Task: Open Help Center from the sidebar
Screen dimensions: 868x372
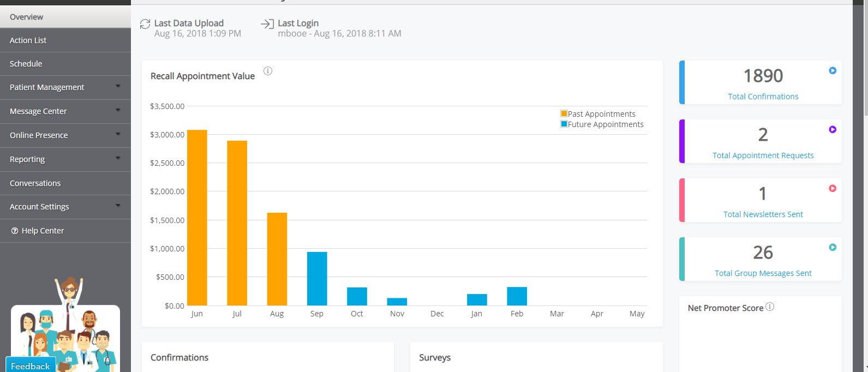Action: [43, 231]
